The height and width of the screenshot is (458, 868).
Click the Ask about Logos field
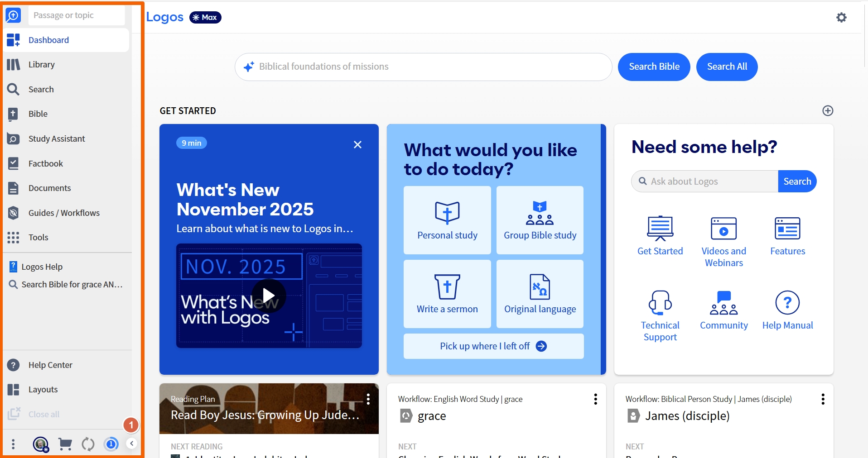705,181
